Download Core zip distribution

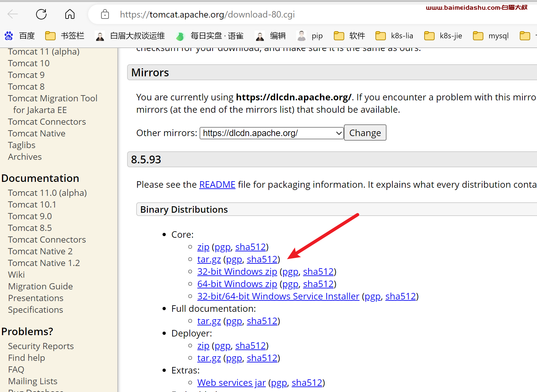tap(203, 247)
